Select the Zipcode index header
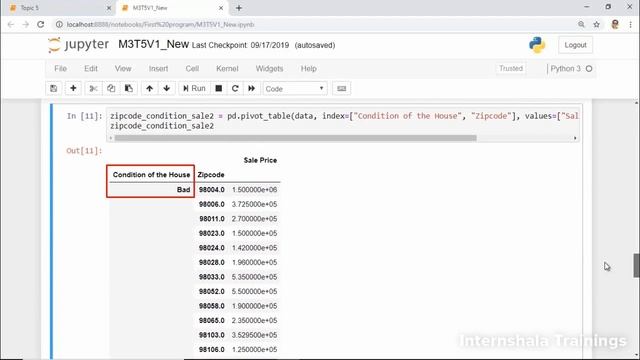The height and width of the screenshot is (360, 640). click(x=211, y=175)
